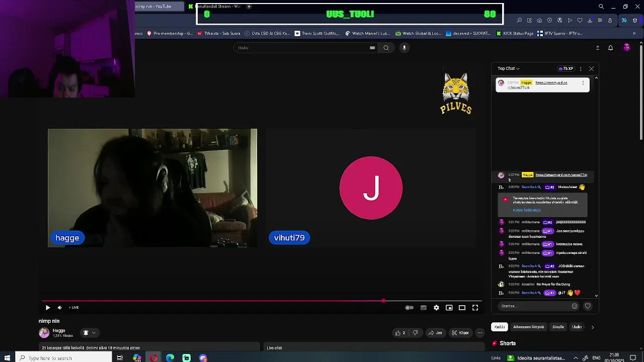
Task: Open Opera snapshot camera icon
Action: [x=539, y=20]
